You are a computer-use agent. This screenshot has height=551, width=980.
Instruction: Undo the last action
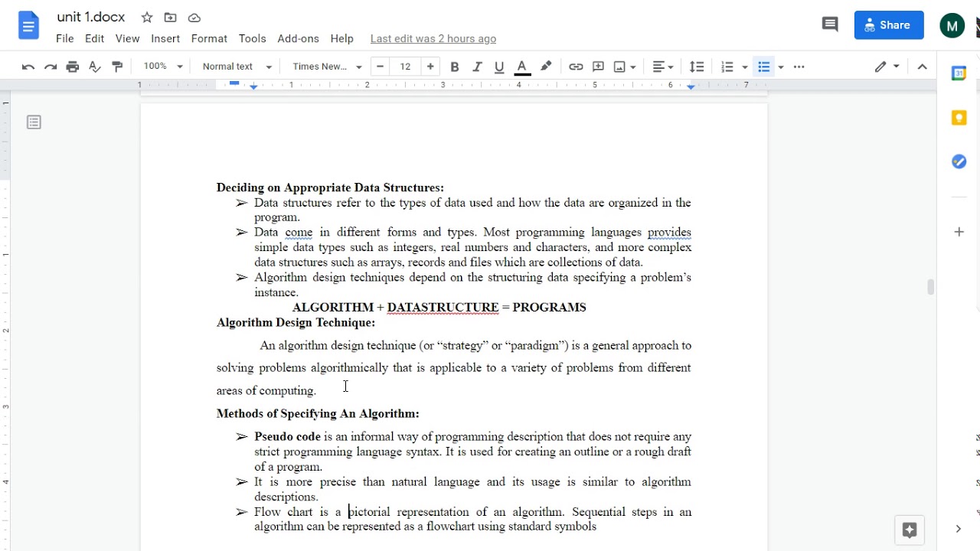[28, 67]
